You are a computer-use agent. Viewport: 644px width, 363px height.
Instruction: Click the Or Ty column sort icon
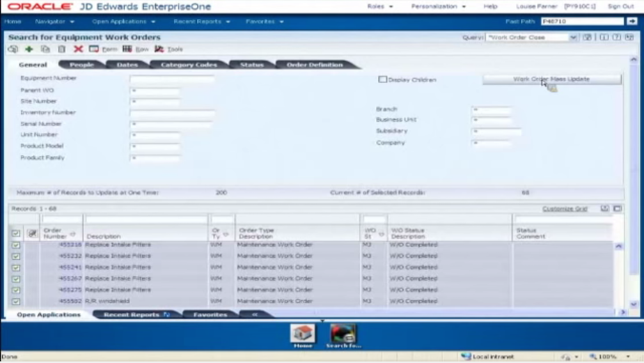(x=226, y=234)
